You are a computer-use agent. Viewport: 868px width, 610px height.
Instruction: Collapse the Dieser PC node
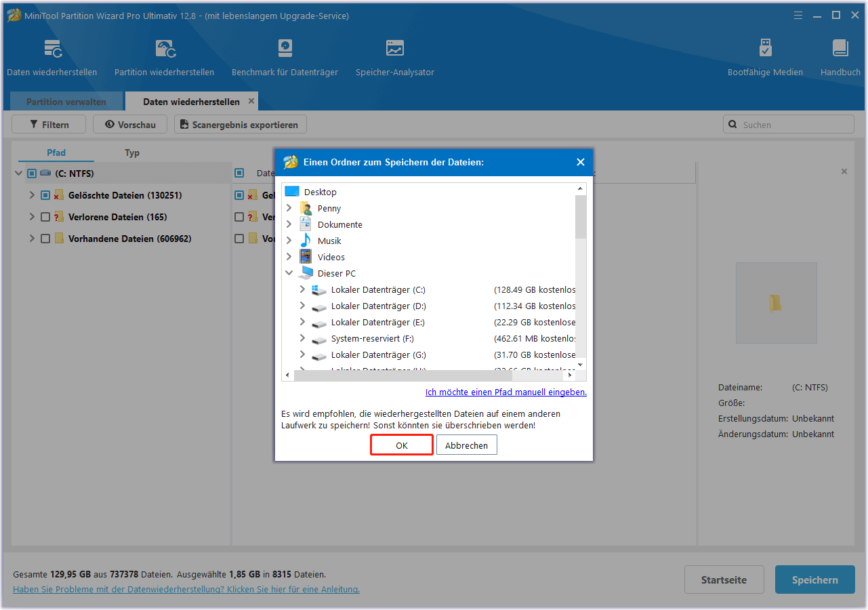pyautogui.click(x=289, y=273)
